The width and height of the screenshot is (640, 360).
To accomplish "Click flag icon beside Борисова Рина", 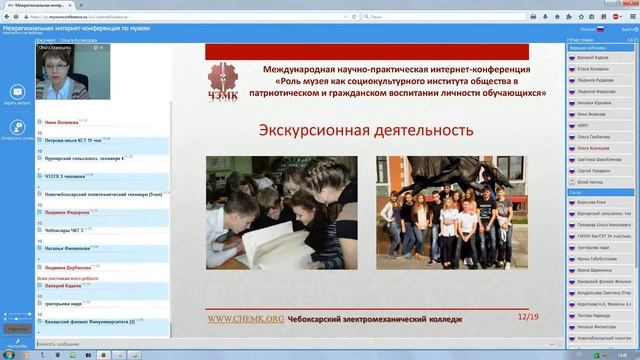I will tap(572, 202).
